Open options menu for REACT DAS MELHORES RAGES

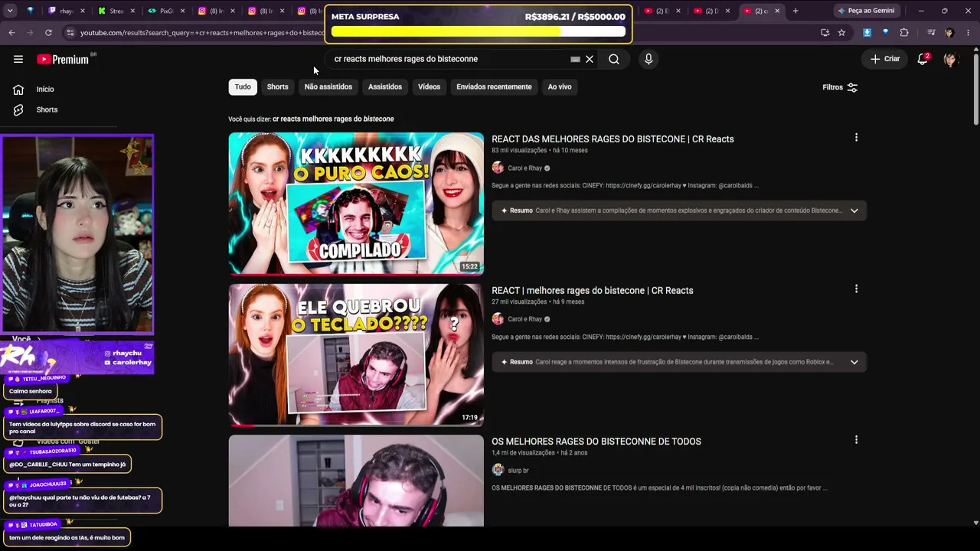point(856,138)
